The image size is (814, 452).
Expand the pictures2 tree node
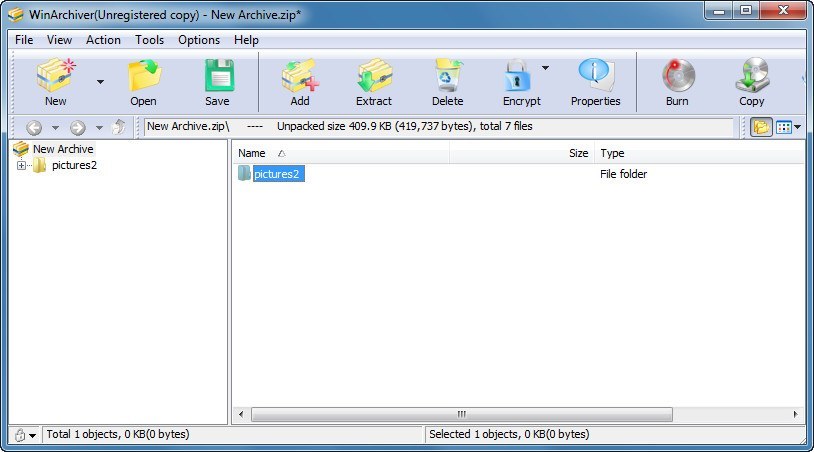[21, 166]
